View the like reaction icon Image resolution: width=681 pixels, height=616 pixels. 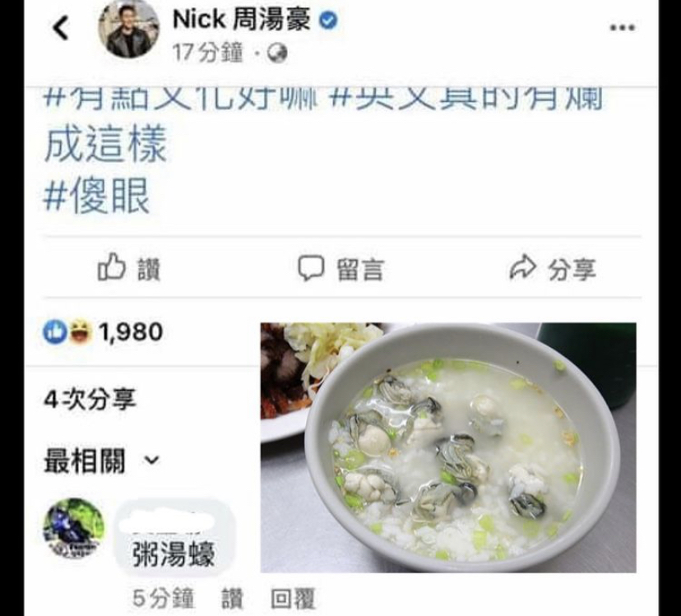55,332
